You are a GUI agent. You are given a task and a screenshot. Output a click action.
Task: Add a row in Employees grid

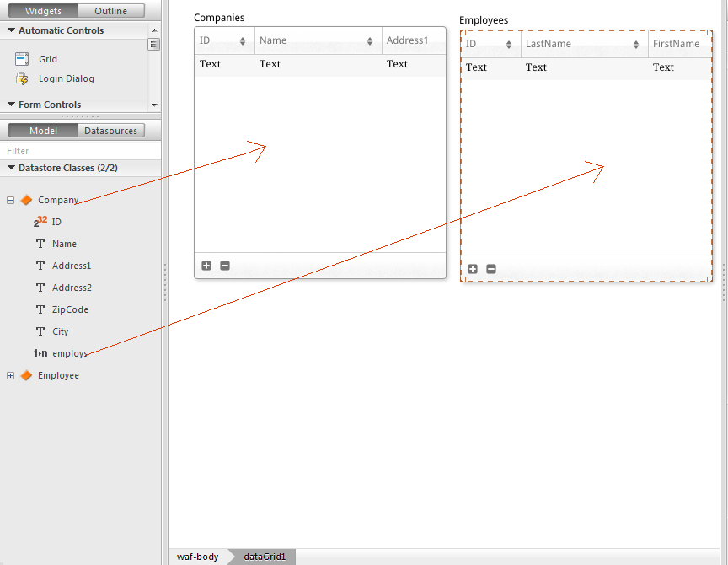[473, 269]
